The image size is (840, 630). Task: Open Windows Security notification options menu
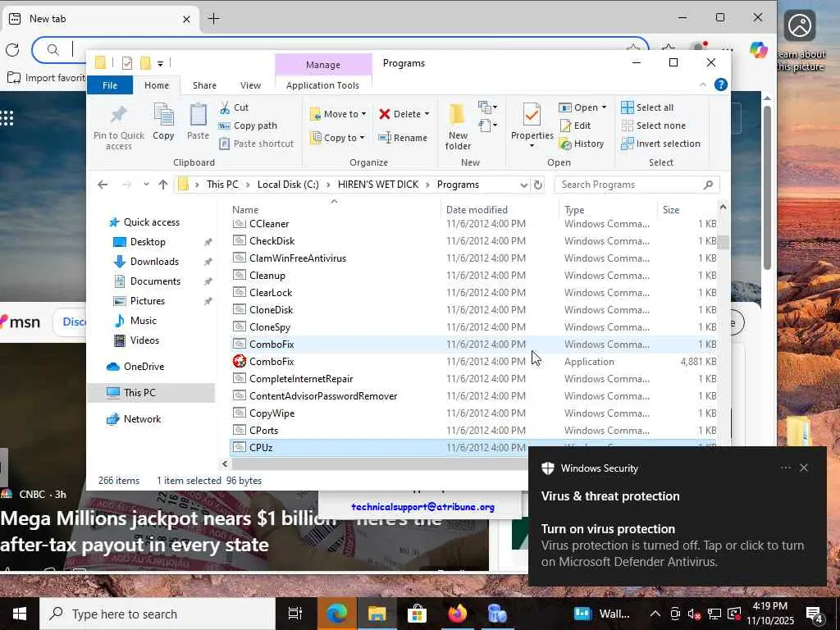(785, 468)
